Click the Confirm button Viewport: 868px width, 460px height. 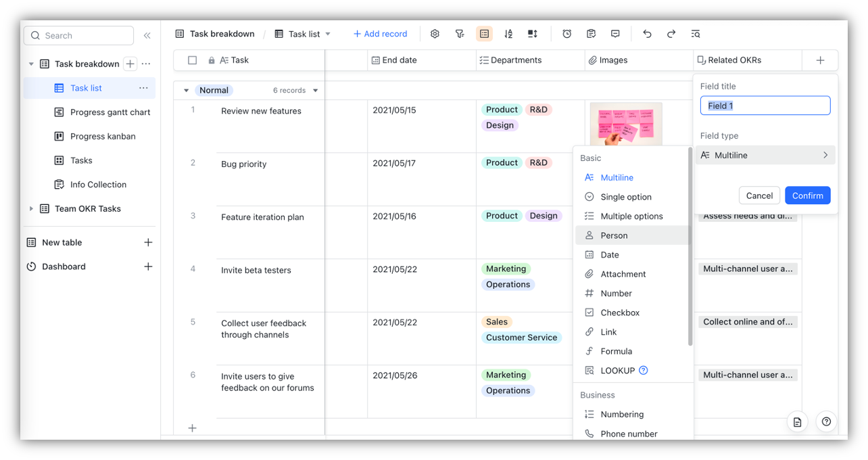tap(807, 195)
